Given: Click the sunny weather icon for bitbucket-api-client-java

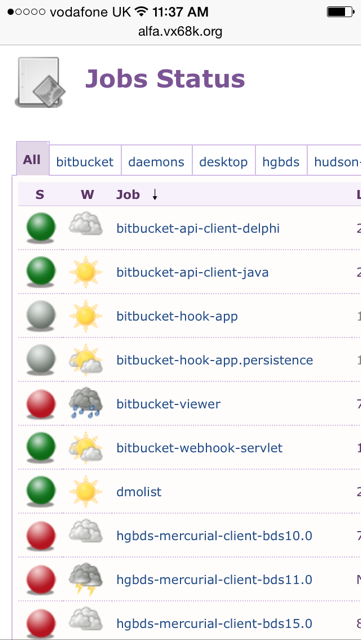Looking at the screenshot, I should (85, 272).
